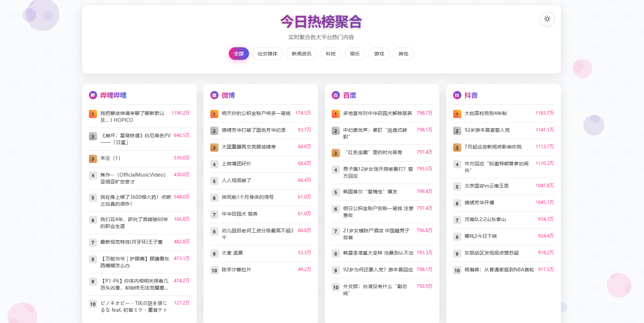This screenshot has width=644, height=323.
Task: Open 21岁女模陈尸酒店 item
Action: click(x=377, y=234)
